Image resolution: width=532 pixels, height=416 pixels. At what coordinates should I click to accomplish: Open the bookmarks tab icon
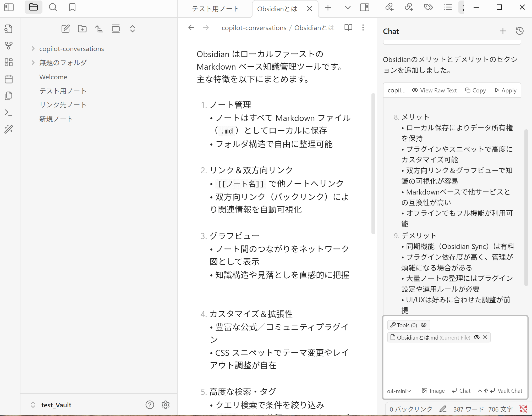(72, 7)
